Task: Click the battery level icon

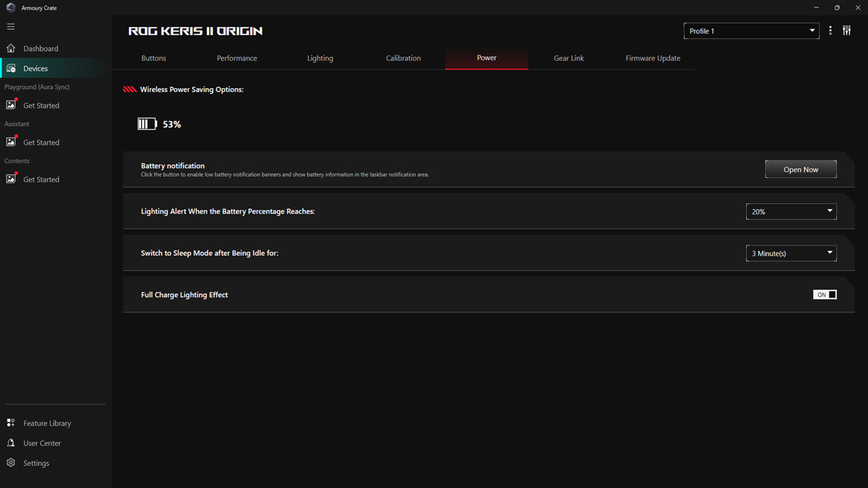Action: pyautogui.click(x=147, y=124)
